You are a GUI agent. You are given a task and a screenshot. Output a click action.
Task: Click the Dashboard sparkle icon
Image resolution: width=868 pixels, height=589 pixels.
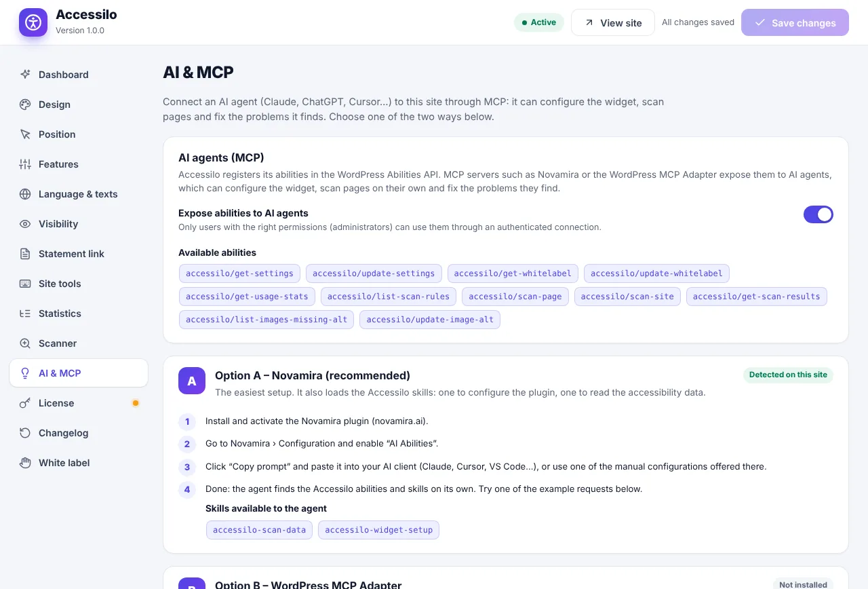[25, 75]
